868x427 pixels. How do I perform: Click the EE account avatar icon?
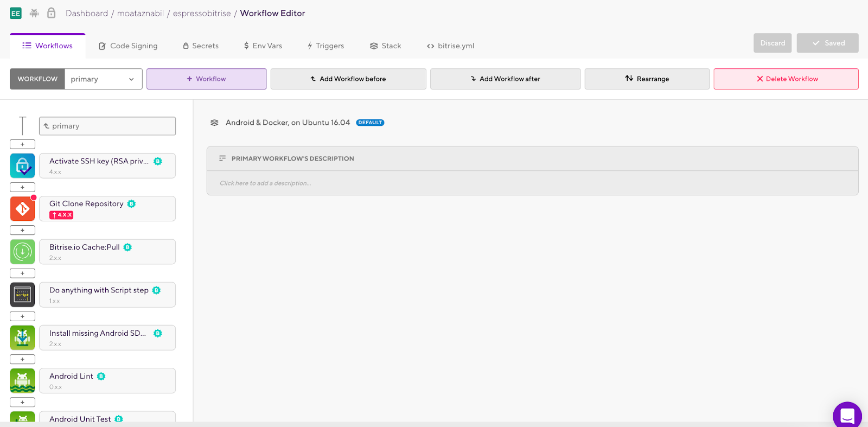tap(16, 14)
